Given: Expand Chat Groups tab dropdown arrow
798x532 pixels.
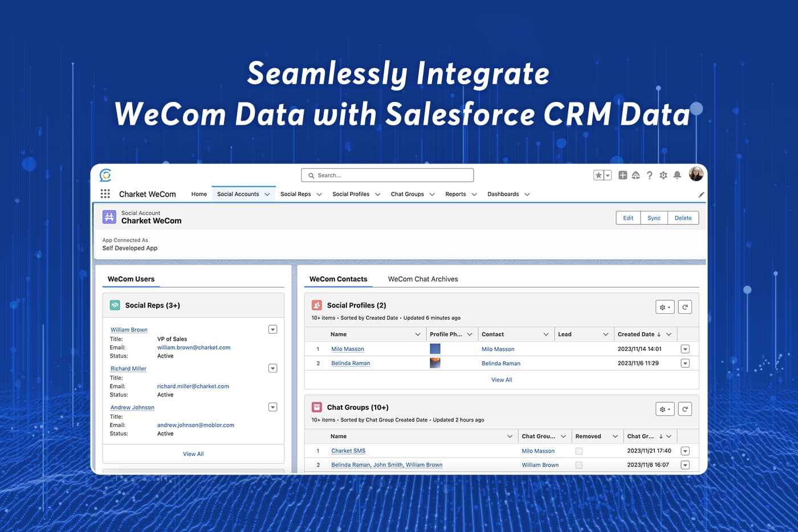Looking at the screenshot, I should 432,194.
